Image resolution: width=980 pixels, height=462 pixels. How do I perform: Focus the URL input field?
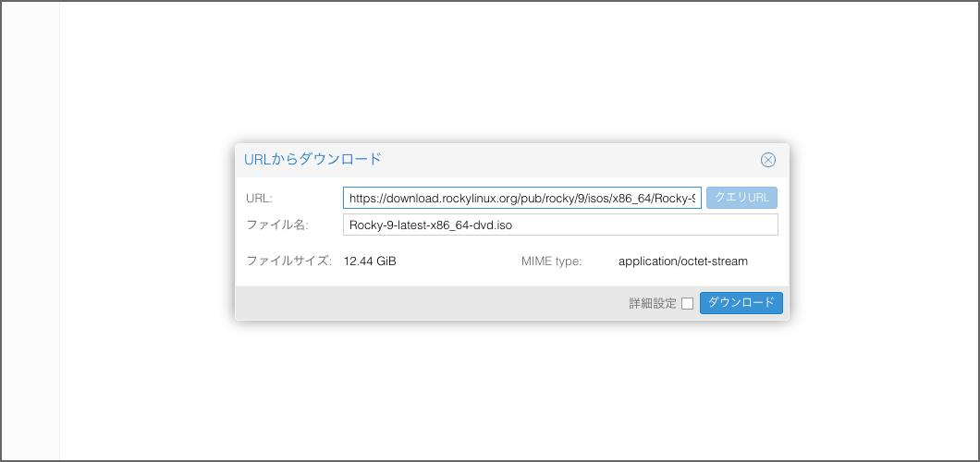click(521, 198)
